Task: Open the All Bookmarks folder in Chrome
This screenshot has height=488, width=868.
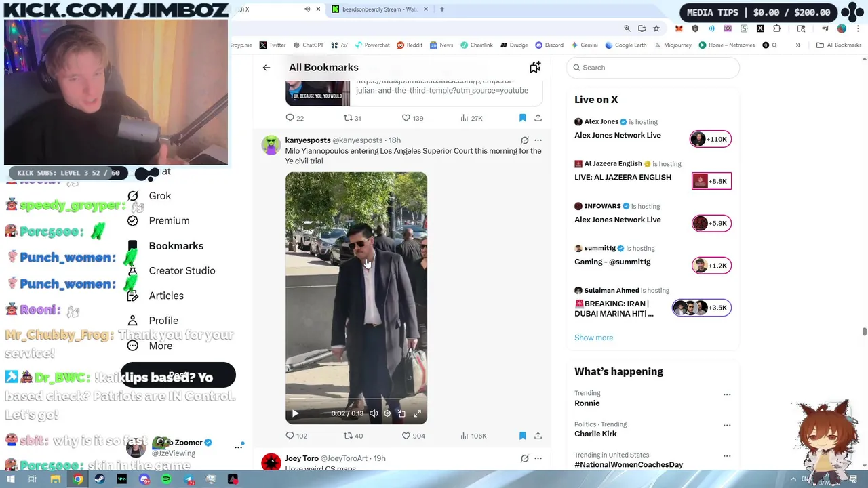Action: tap(839, 45)
